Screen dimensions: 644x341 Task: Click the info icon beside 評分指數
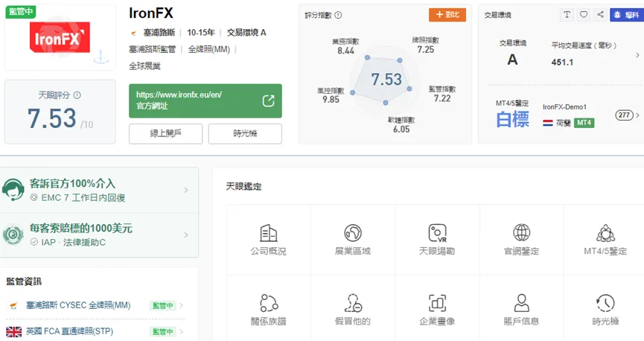click(x=338, y=15)
